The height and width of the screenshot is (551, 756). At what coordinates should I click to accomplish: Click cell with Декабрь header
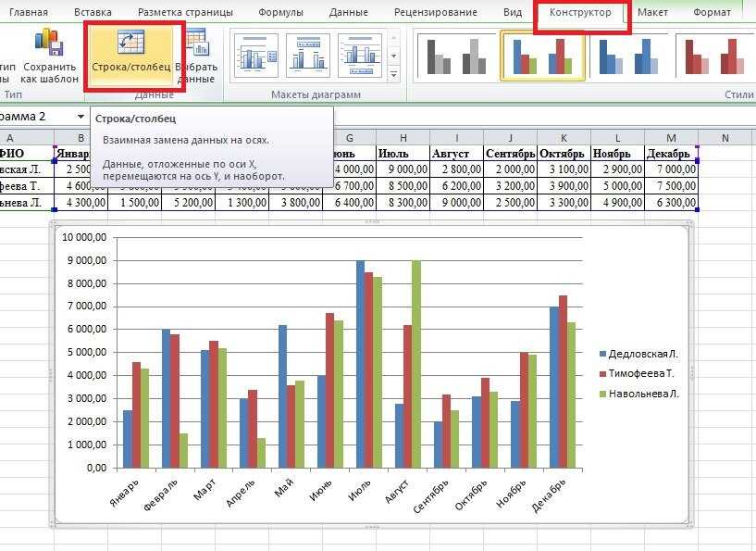pos(671,154)
